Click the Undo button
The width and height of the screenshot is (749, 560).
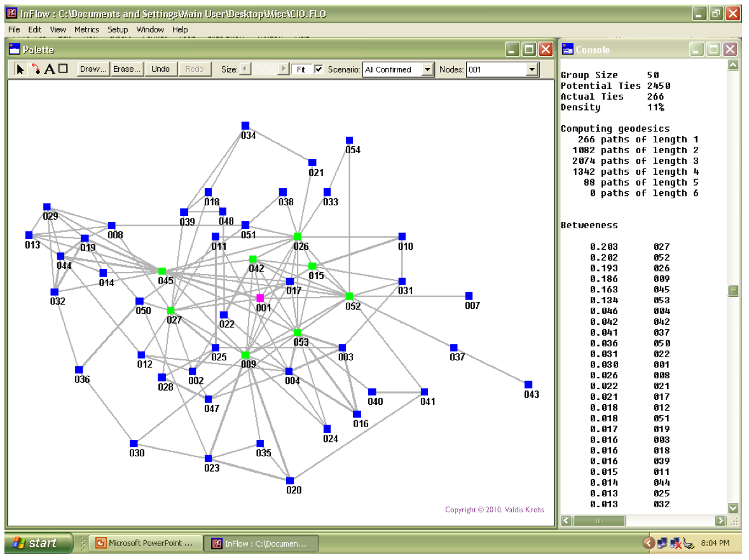pyautogui.click(x=160, y=69)
